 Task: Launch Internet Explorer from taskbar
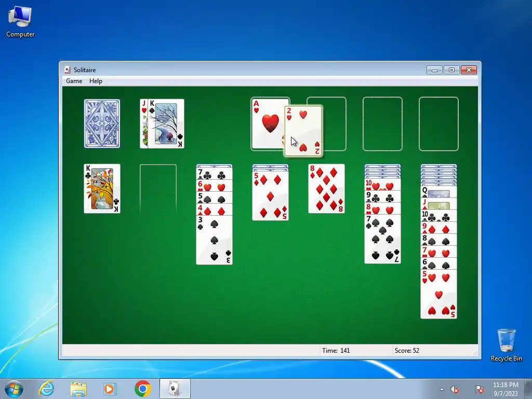pos(46,389)
